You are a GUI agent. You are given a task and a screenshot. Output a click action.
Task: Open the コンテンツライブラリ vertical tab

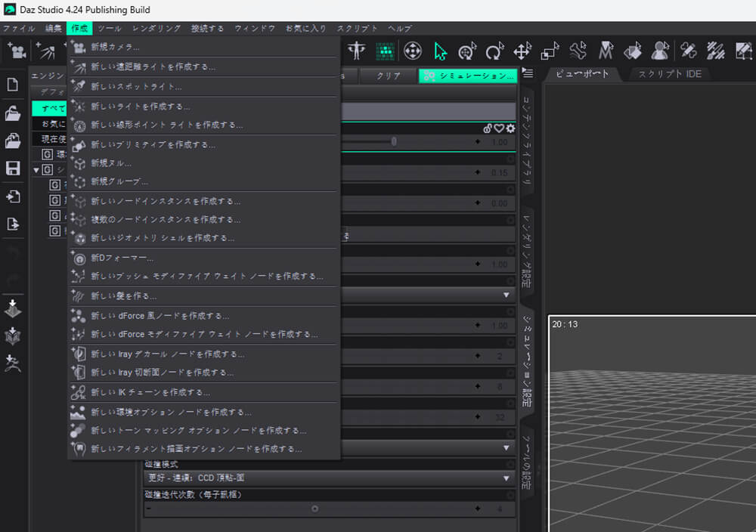click(x=527, y=141)
